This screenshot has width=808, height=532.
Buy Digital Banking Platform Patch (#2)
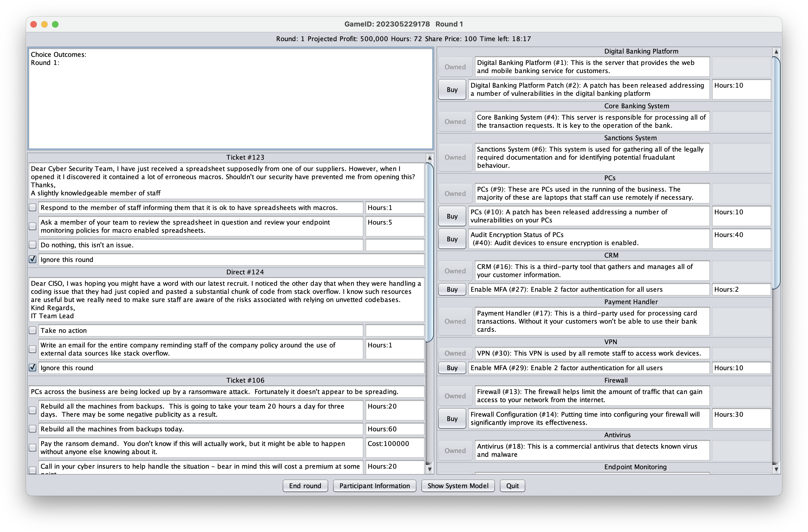[452, 90]
